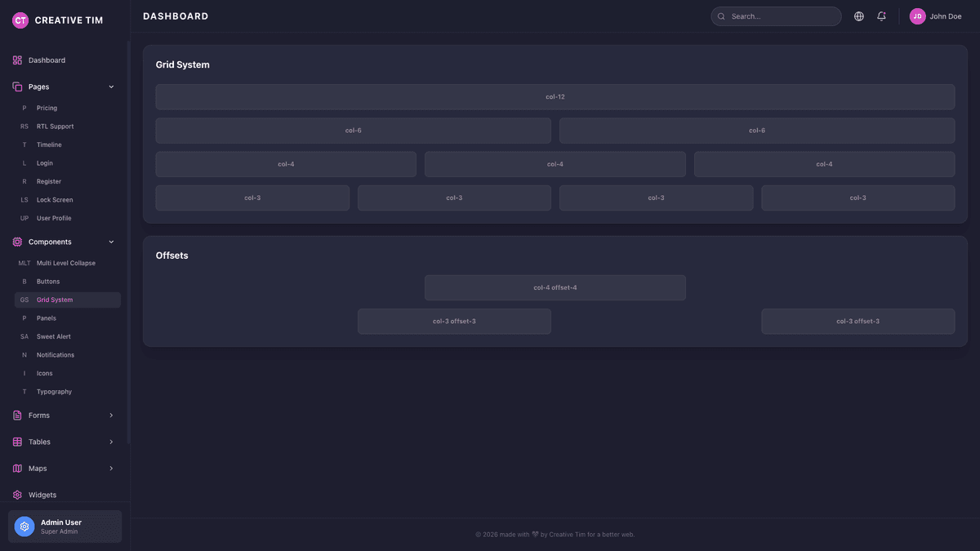This screenshot has height=551, width=980.
Task: Select the Buttons sidebar item
Action: pyautogui.click(x=51, y=281)
